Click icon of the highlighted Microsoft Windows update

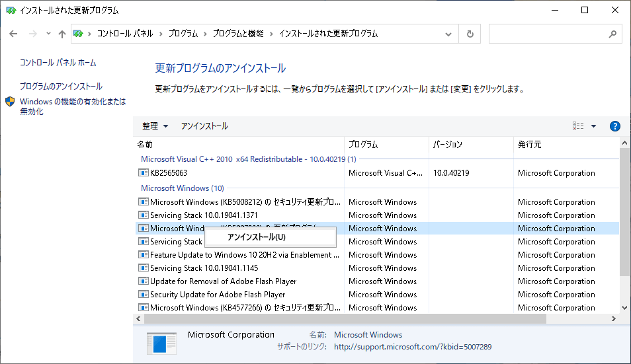pyautogui.click(x=144, y=228)
